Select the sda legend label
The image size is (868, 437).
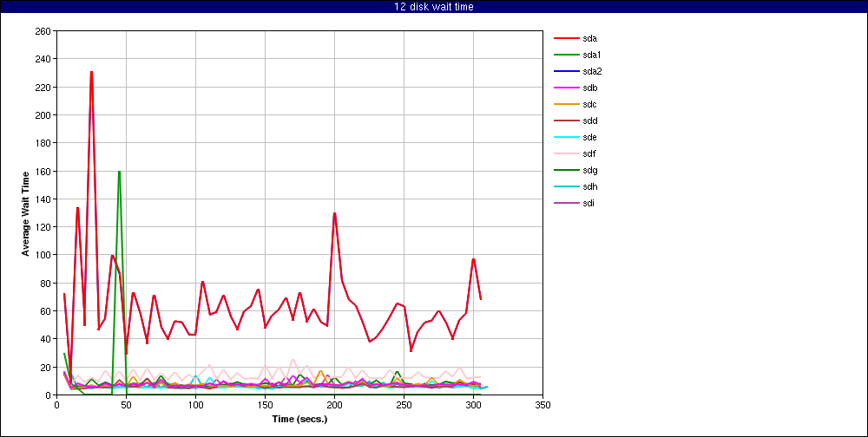click(x=589, y=38)
